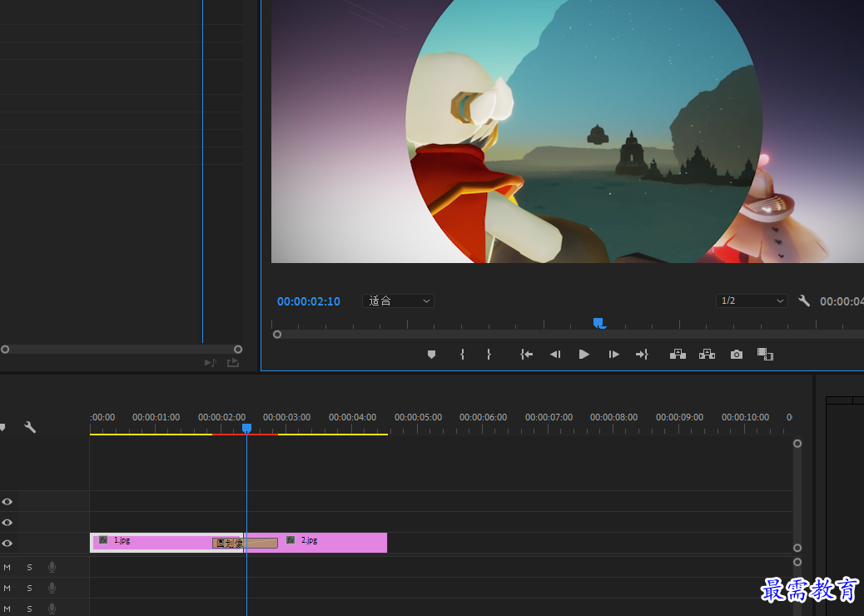Mute the second audio track with M
This screenshot has height=616, width=864.
(7, 588)
